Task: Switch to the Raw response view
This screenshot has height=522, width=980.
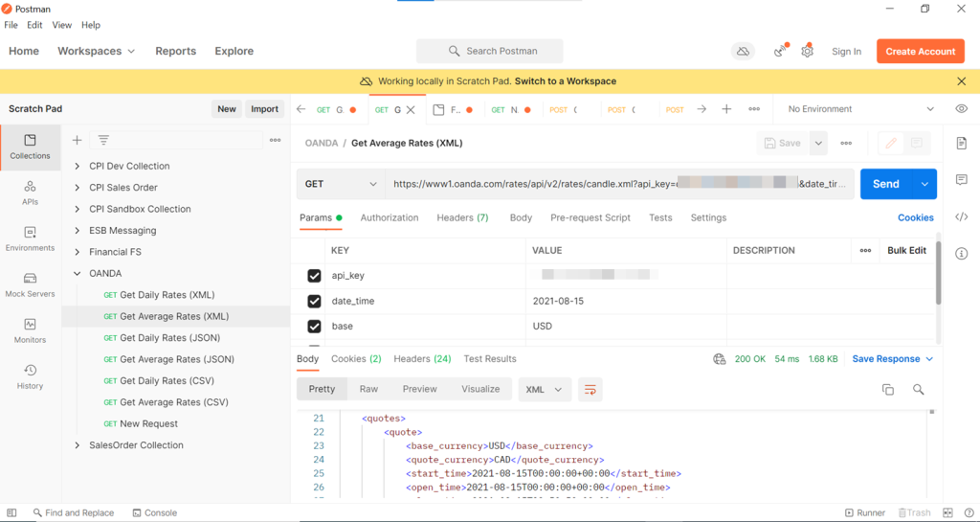Action: pyautogui.click(x=368, y=389)
